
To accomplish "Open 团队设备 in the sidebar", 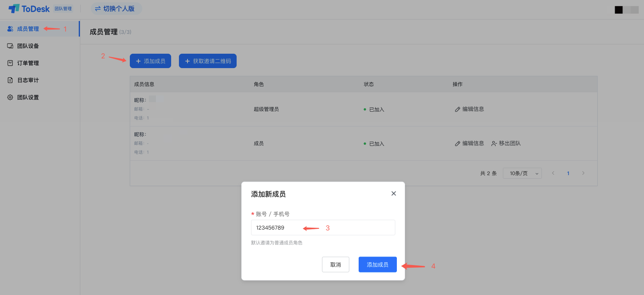I will pyautogui.click(x=28, y=46).
